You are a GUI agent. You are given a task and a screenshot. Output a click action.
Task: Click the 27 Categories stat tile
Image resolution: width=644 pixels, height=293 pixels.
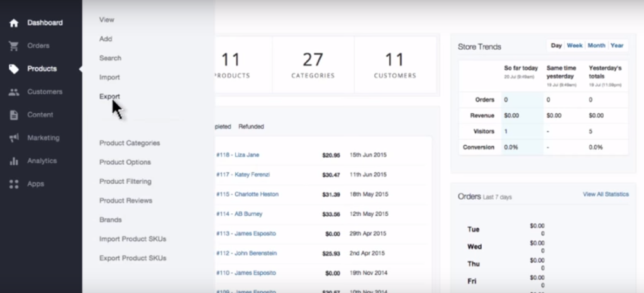pos(313,65)
